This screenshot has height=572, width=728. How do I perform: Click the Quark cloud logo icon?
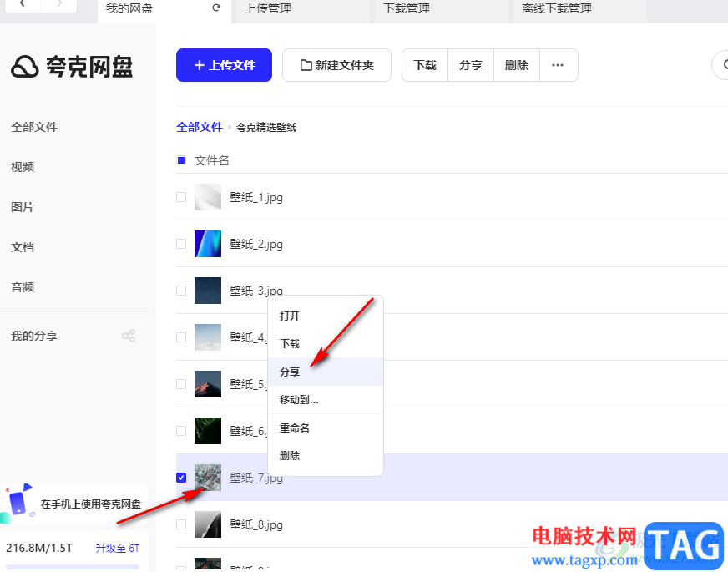coord(24,67)
